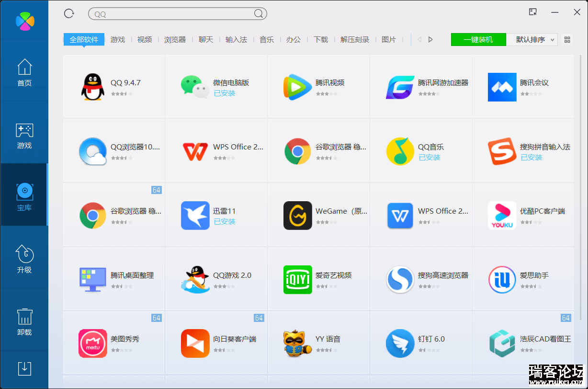
Task: Click 已安装 under 微信电脑版
Action: pos(225,93)
